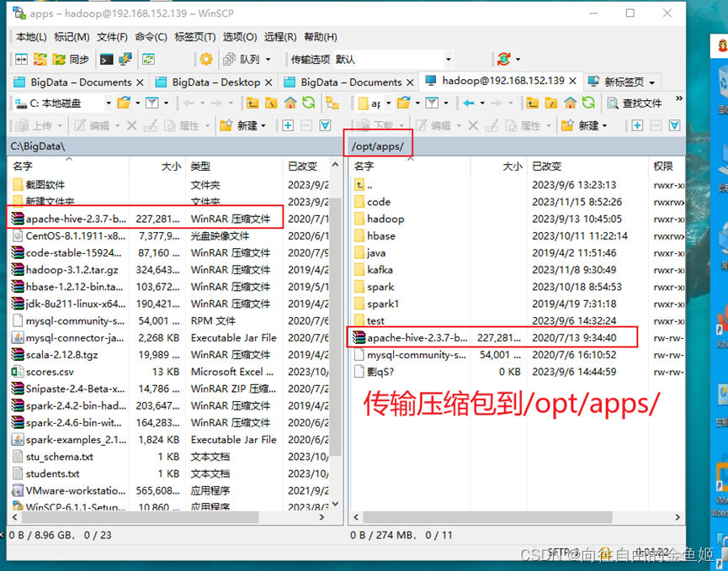Select the hadoop@192.168.152.139 session tab

tap(502, 81)
